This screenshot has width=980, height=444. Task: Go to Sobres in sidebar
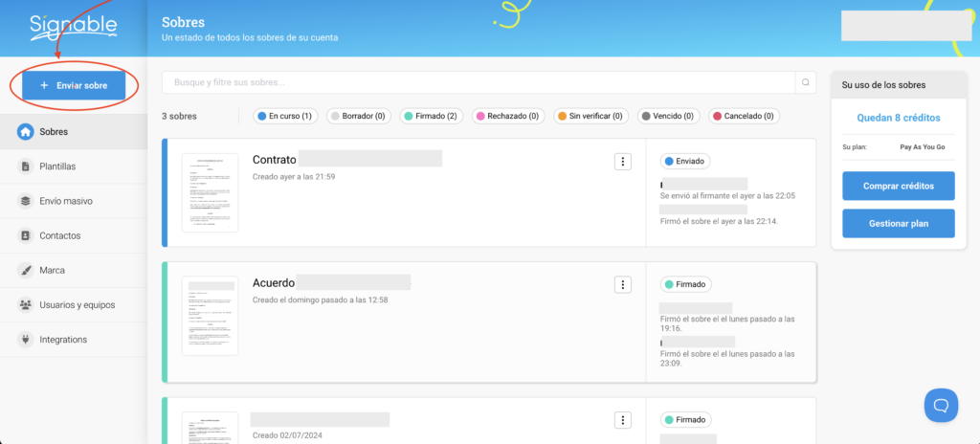point(54,132)
